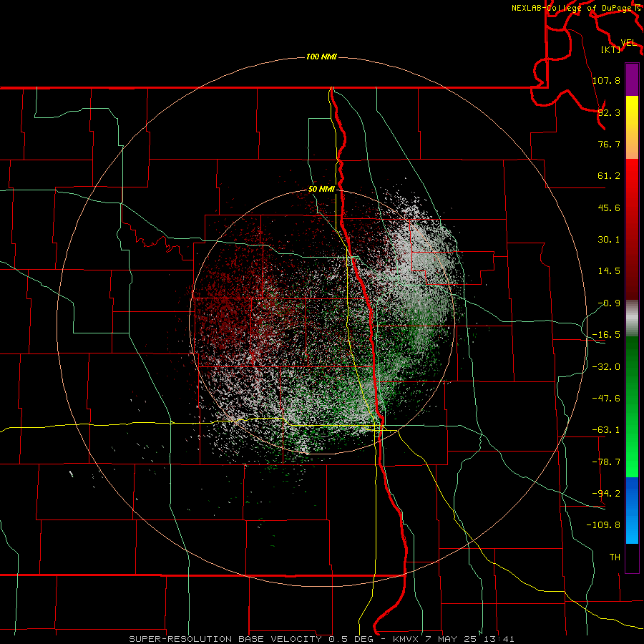The width and height of the screenshot is (644, 644).
Task: Click the 14.5 velocity scale value
Action: (609, 271)
